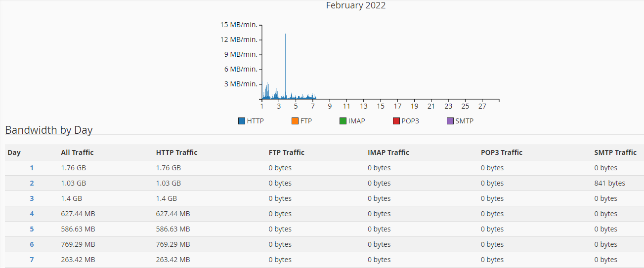This screenshot has width=644, height=268.
Task: Select All Traffic value 627.44 MB
Action: (x=78, y=214)
